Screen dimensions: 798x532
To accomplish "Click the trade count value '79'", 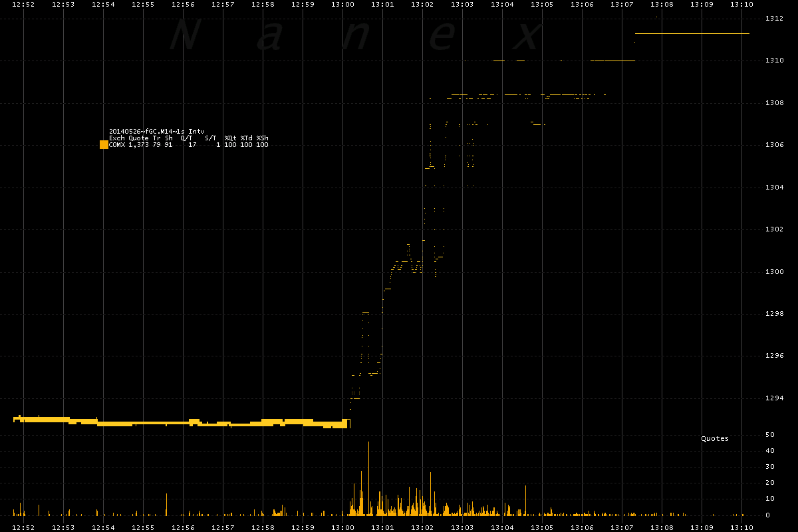I will [x=156, y=144].
